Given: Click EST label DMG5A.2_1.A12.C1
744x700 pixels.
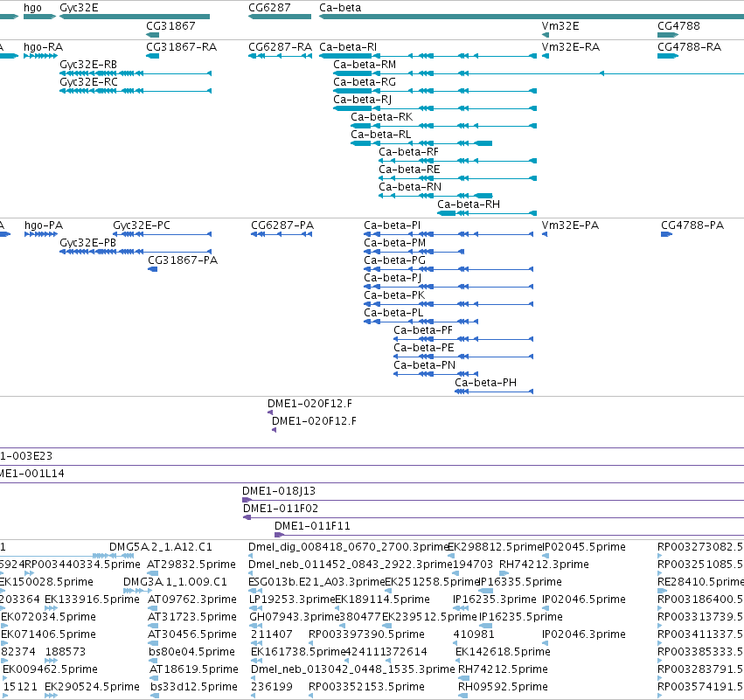Looking at the screenshot, I should point(161,547).
